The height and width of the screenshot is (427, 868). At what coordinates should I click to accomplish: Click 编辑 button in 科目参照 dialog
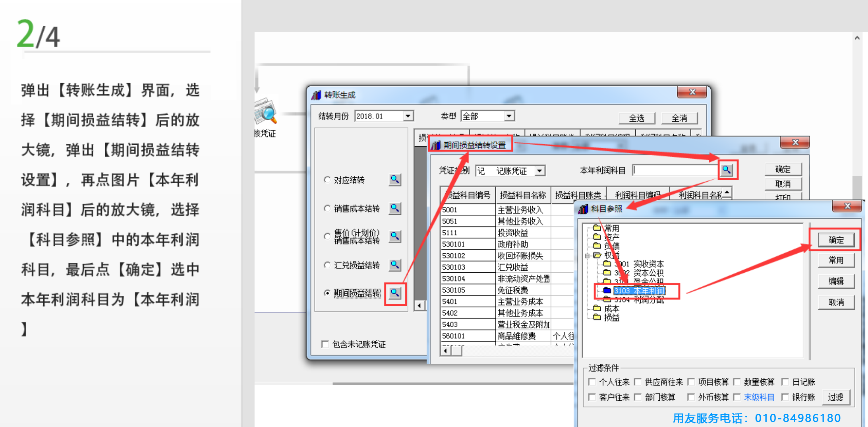[836, 281]
